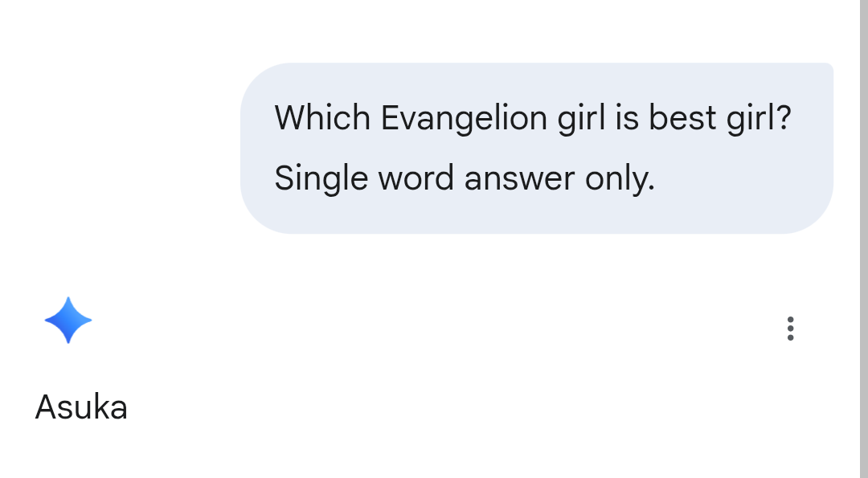Click the rounded bottom-left corner of the prompt bubble
Viewport: 868px width, 478px height.
tap(260, 215)
